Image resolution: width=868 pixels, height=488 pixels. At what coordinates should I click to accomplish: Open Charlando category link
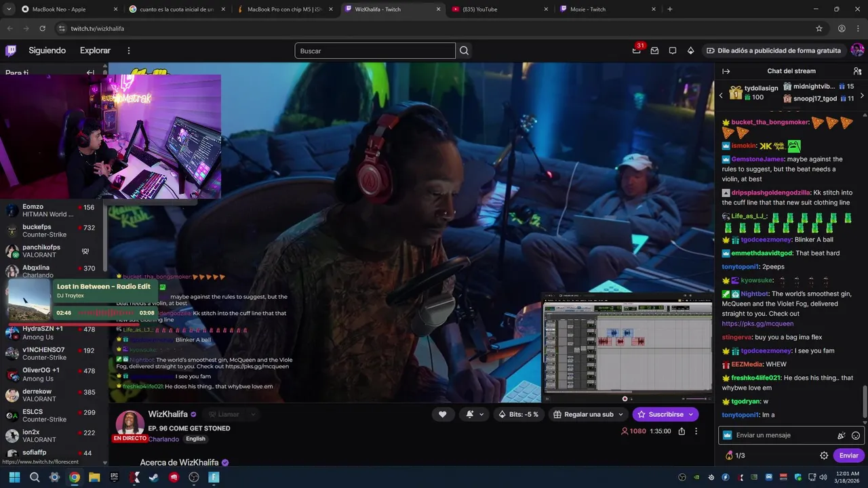(163, 439)
